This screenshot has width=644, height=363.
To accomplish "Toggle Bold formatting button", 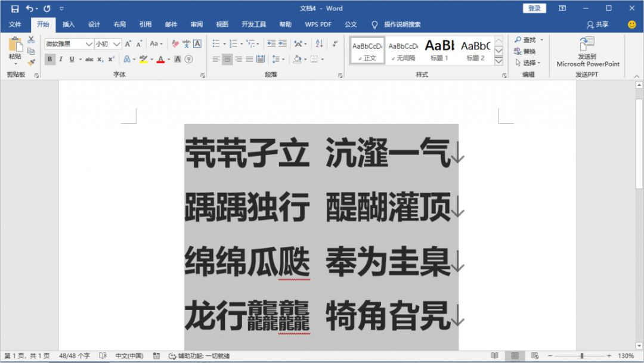I will click(x=49, y=59).
